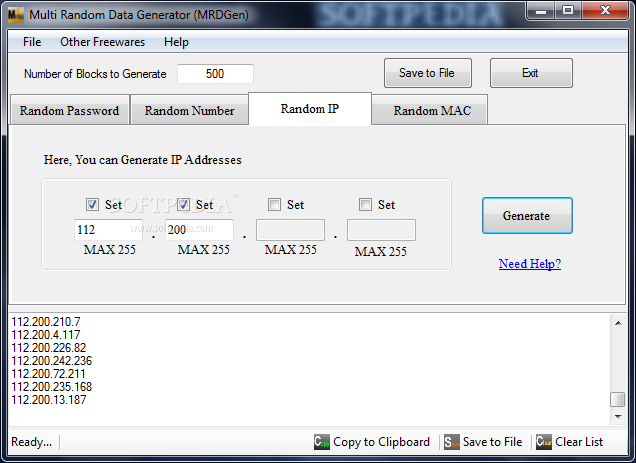Click the disabled fourth octet field
This screenshot has height=463, width=636.
point(381,230)
